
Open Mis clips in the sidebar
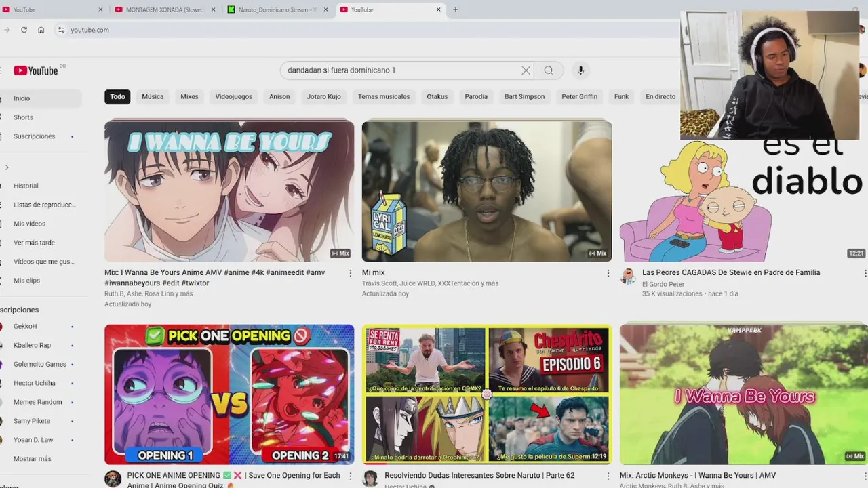(x=41, y=281)
